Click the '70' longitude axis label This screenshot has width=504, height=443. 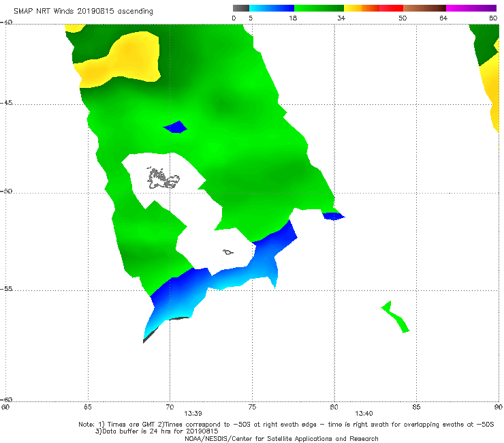coord(170,407)
